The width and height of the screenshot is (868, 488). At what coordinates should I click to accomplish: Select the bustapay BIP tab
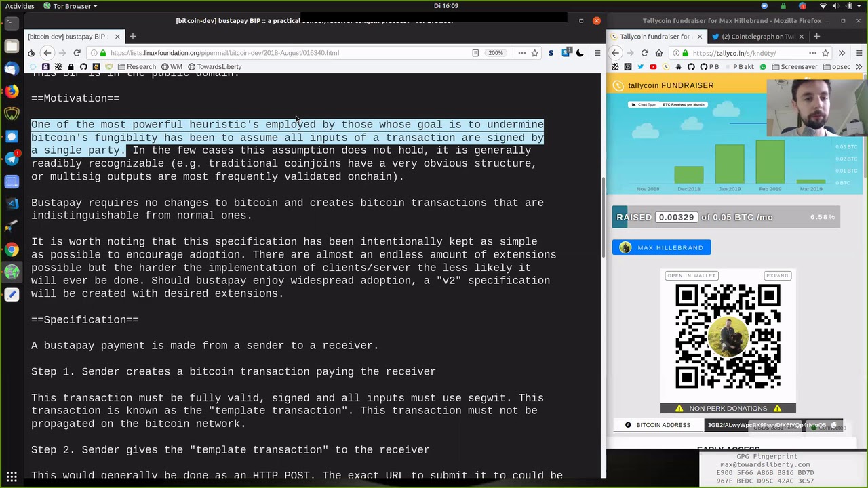73,37
